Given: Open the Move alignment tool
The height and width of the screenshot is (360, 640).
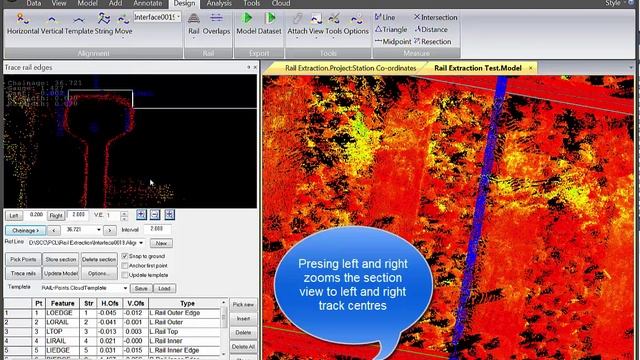Looking at the screenshot, I should tap(123, 24).
